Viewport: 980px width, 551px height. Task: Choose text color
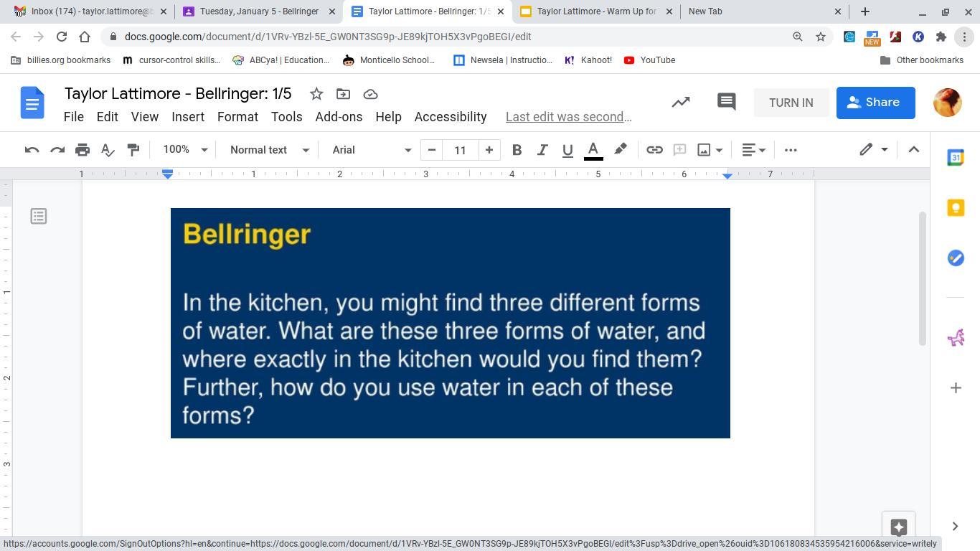click(x=593, y=150)
